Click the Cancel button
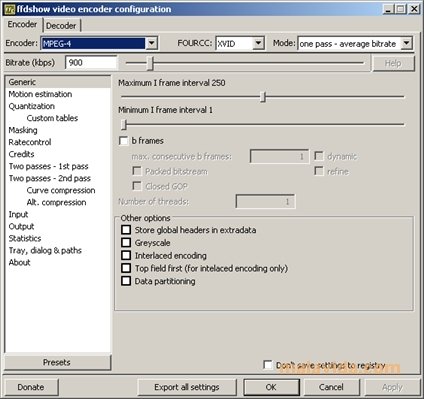The image size is (424, 399). pos(331,387)
